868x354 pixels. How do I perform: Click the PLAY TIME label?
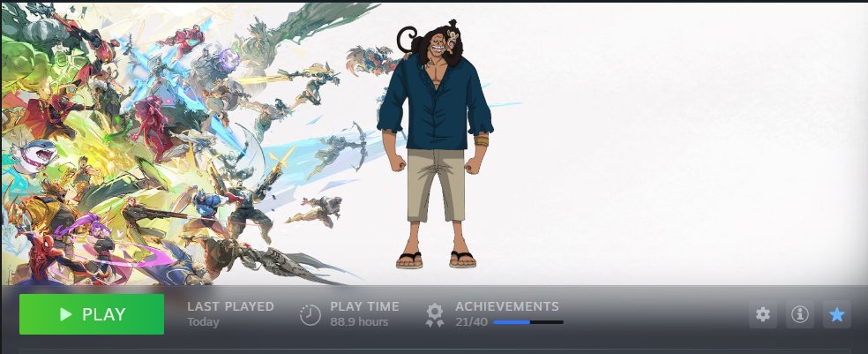point(364,306)
